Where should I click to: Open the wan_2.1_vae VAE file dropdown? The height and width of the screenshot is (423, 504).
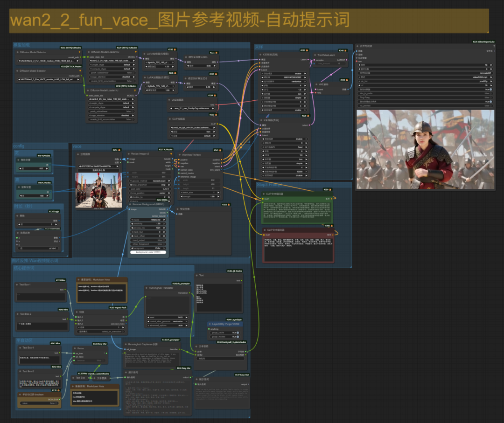coord(193,109)
